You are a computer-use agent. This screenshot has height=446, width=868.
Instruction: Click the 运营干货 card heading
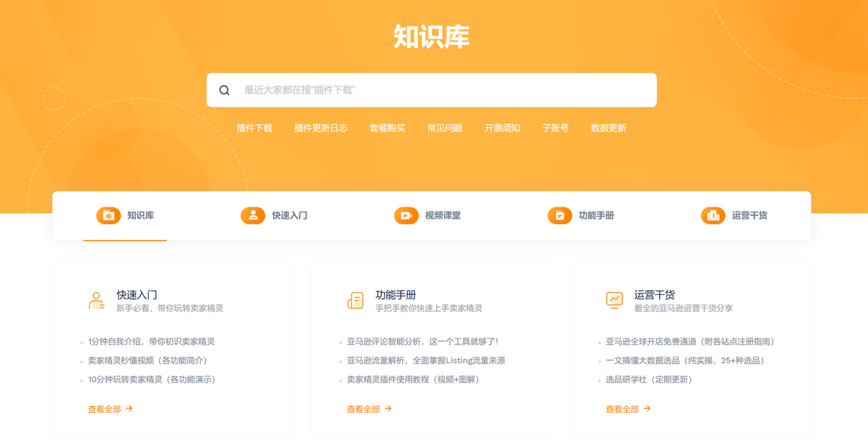tap(655, 295)
